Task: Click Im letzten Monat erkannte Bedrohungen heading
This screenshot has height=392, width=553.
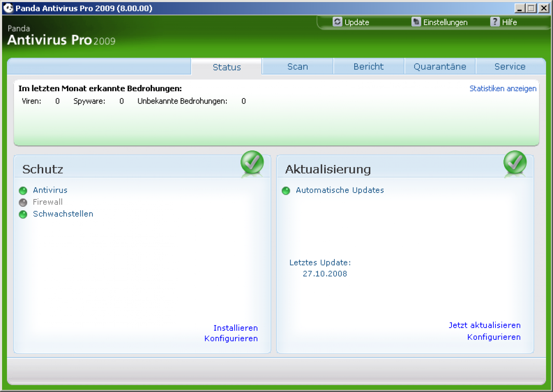Action: tap(100, 89)
